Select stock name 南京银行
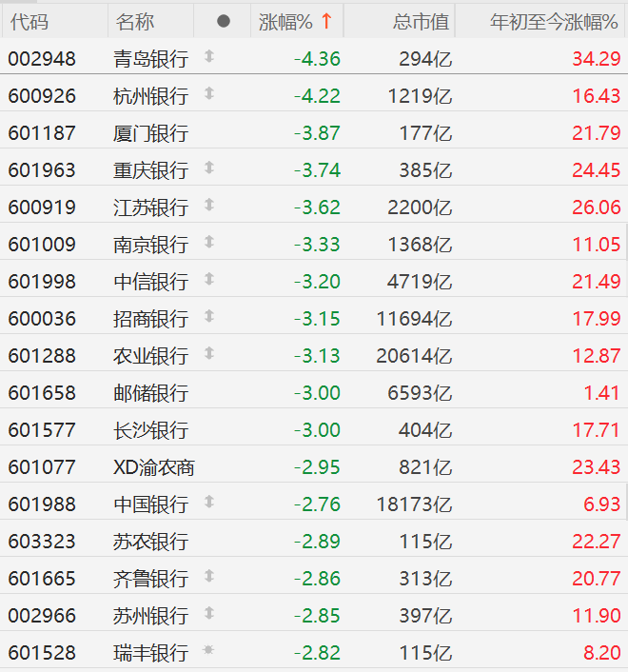The width and height of the screenshot is (628, 672). (150, 245)
